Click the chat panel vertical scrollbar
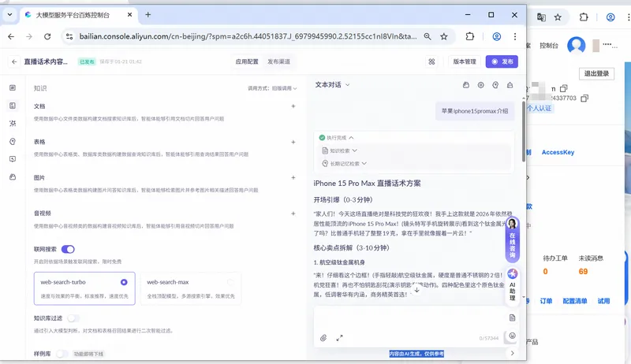Viewport: 631px width, 364px height. coord(524,131)
